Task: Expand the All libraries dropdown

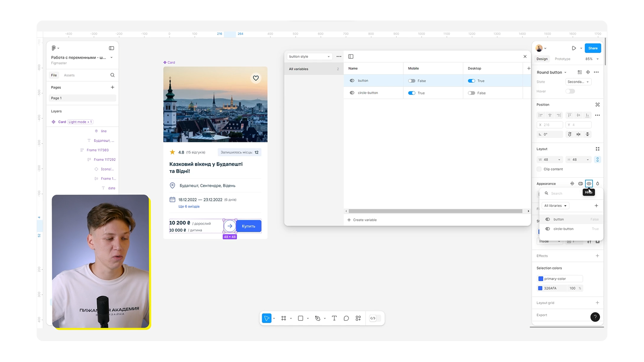Action: [555, 206]
